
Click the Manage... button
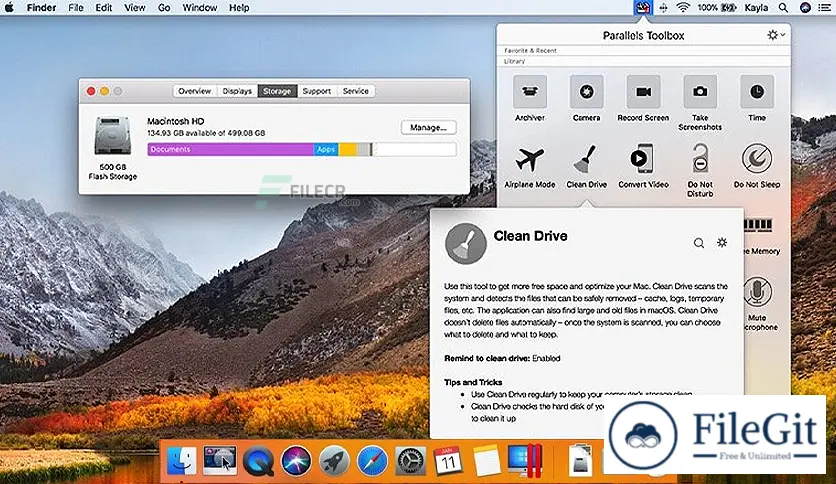click(429, 127)
